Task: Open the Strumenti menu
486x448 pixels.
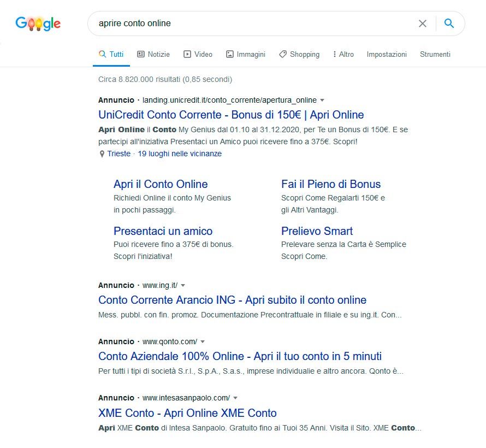Action: click(435, 55)
